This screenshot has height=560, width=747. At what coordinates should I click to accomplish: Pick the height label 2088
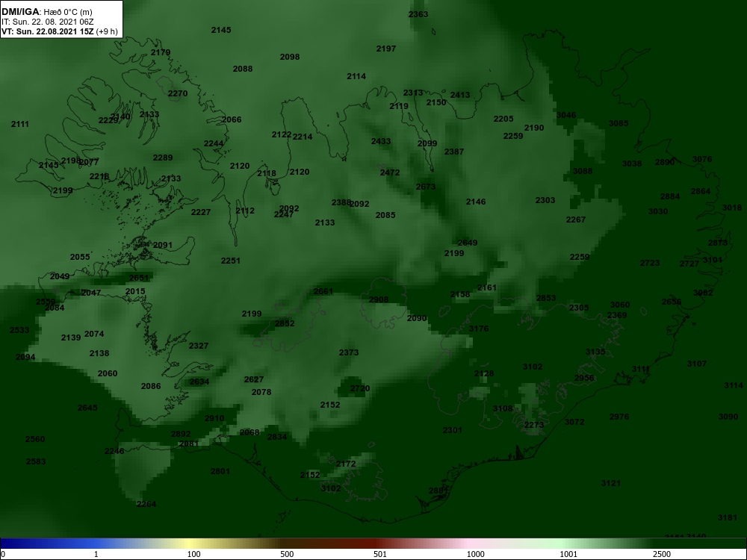[243, 69]
